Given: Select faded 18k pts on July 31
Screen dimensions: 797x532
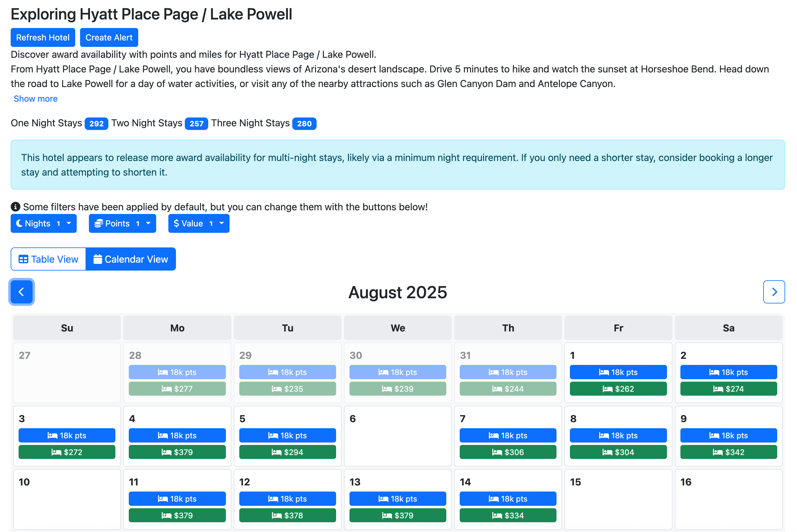Looking at the screenshot, I should (508, 372).
